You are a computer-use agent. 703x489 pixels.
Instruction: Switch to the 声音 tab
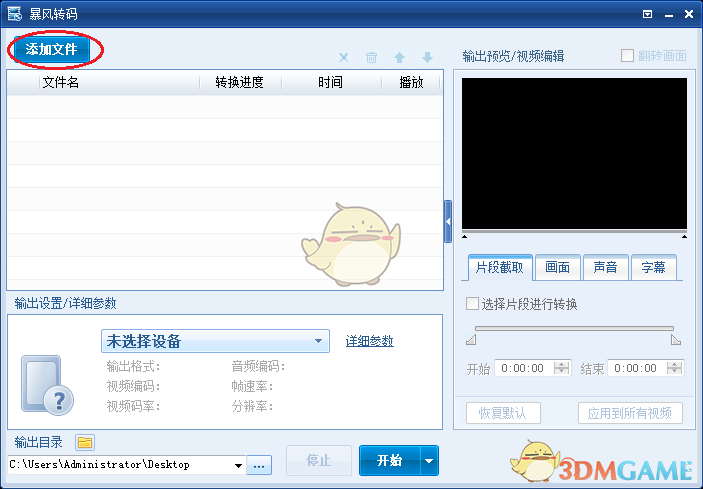tap(605, 268)
